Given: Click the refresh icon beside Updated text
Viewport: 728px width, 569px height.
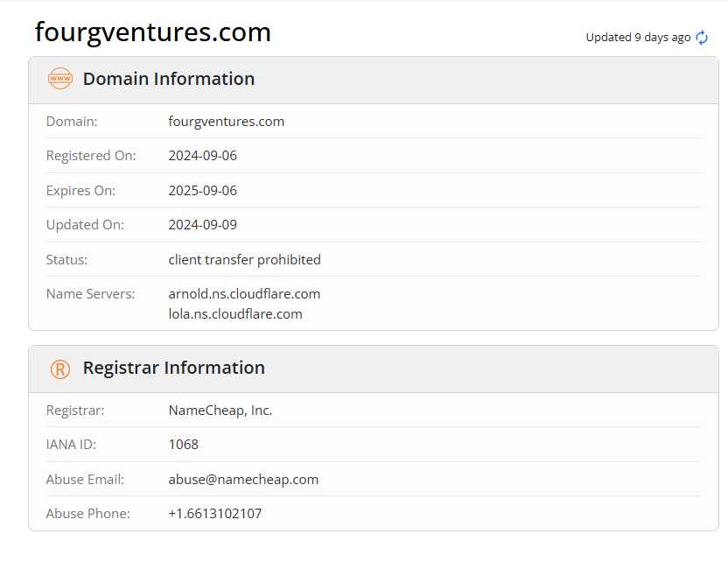Looking at the screenshot, I should 702,38.
